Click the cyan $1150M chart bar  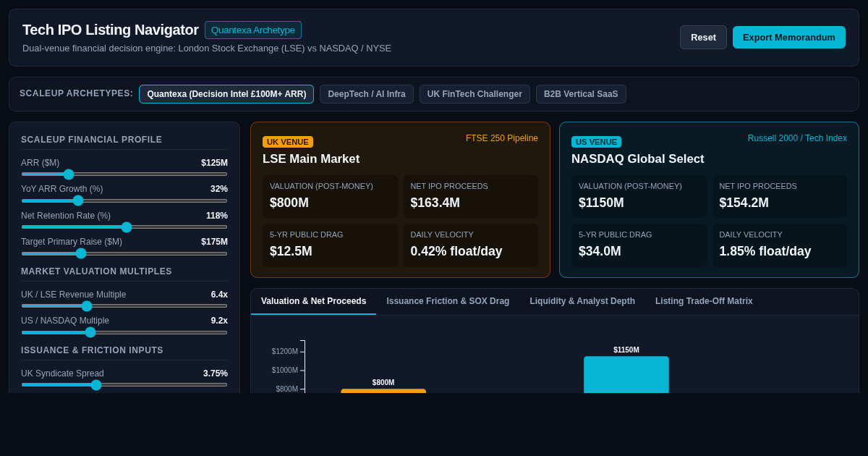coord(626,374)
